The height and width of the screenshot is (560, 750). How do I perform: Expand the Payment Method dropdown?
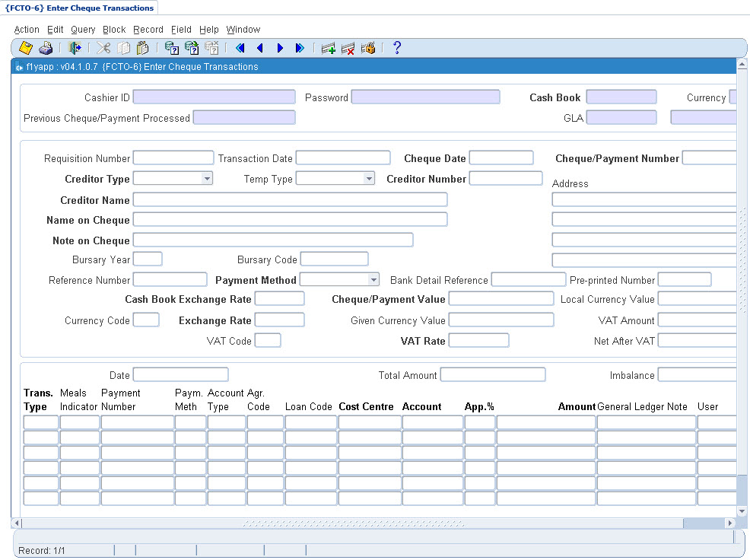click(x=373, y=279)
